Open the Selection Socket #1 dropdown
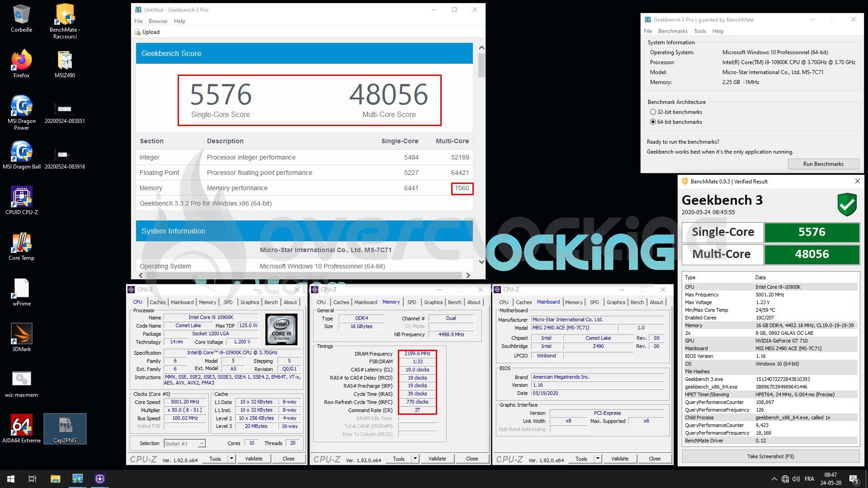Screen dimensions: 868x488 (185, 444)
